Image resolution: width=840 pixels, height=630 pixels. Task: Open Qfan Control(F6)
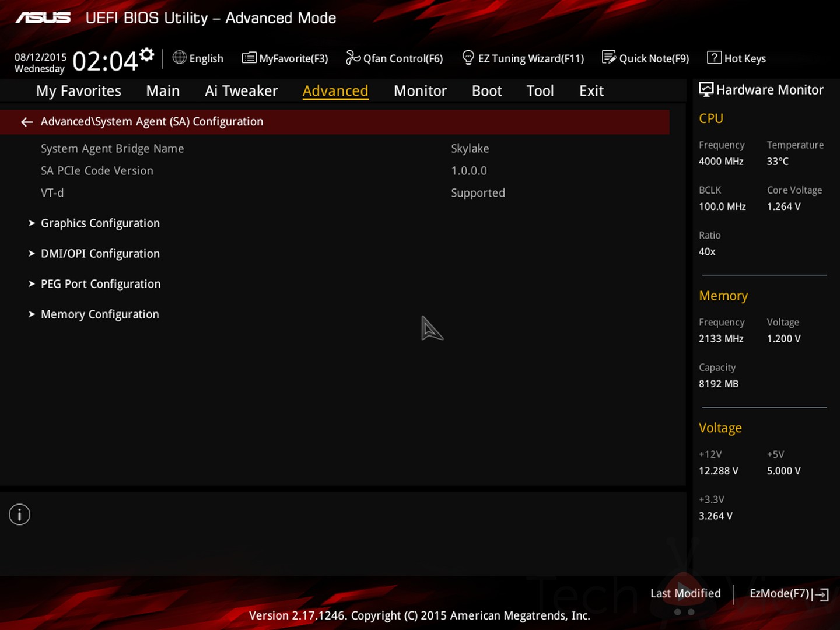tap(403, 58)
